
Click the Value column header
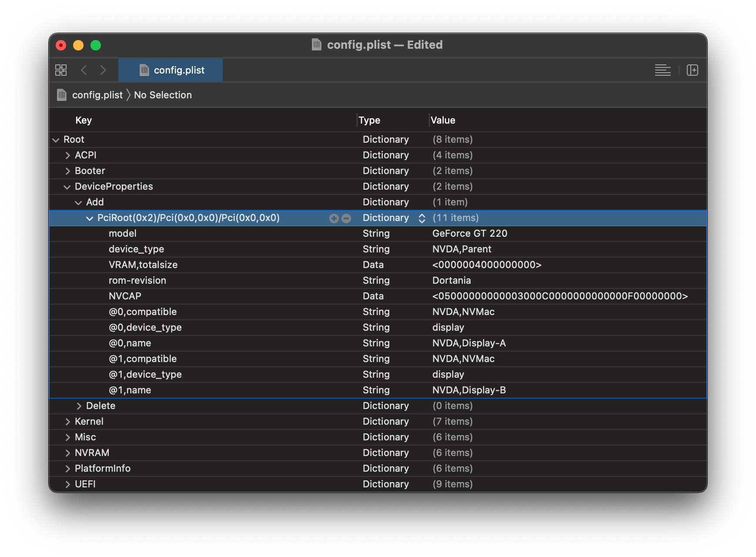443,120
